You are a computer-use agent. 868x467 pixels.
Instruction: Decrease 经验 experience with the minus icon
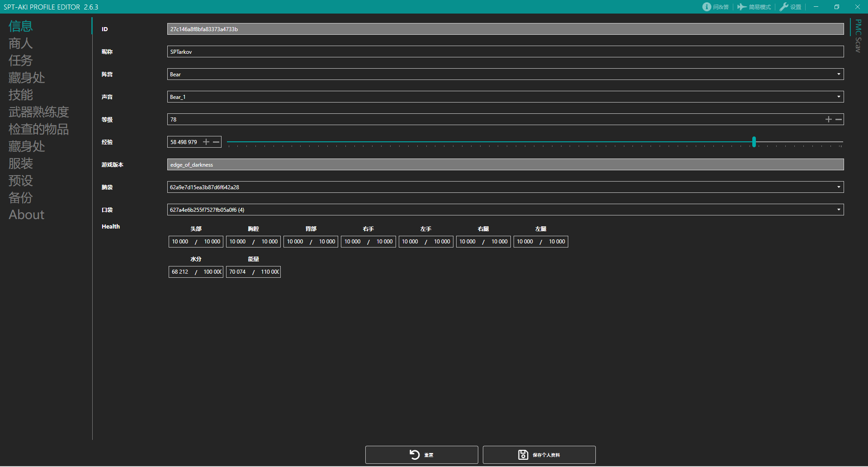point(217,142)
